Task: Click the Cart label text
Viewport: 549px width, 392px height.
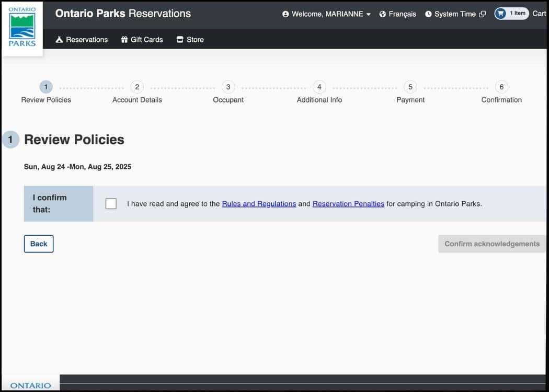Action: (x=539, y=14)
